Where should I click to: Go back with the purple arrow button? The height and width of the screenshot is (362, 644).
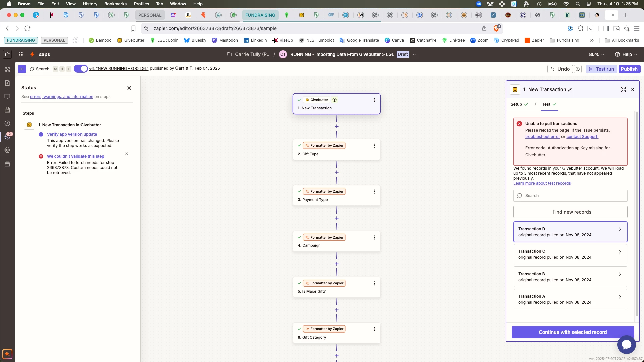[x=22, y=69]
